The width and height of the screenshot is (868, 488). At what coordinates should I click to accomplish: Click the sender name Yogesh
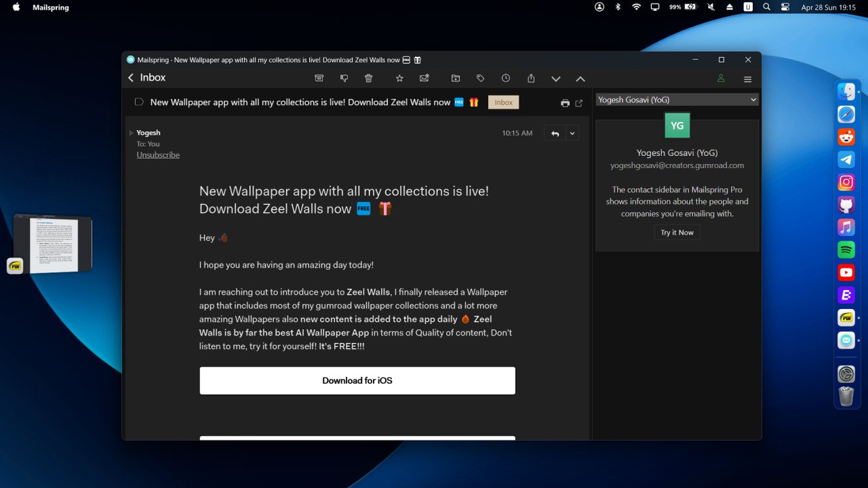pyautogui.click(x=149, y=133)
